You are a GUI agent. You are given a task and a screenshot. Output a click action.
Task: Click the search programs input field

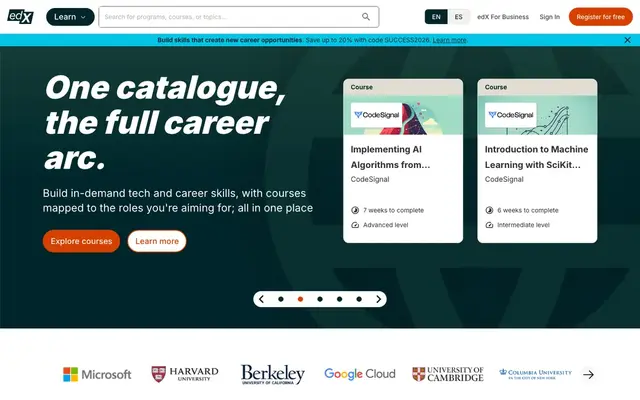[239, 17]
